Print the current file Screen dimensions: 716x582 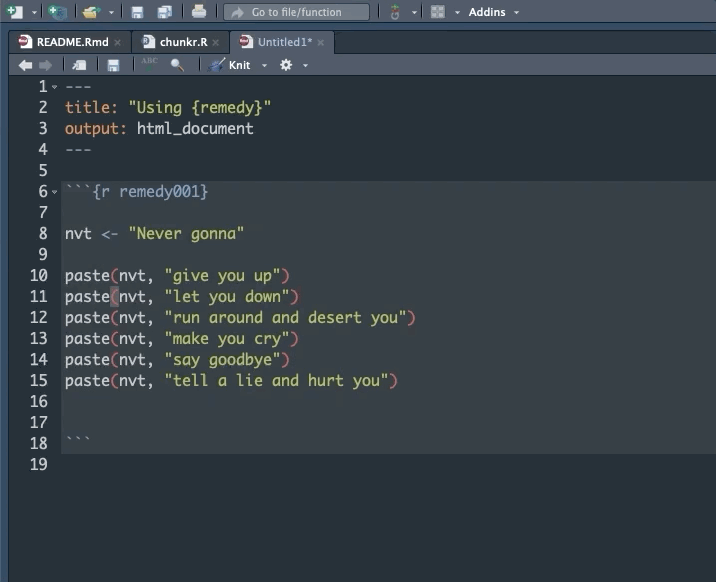(199, 11)
